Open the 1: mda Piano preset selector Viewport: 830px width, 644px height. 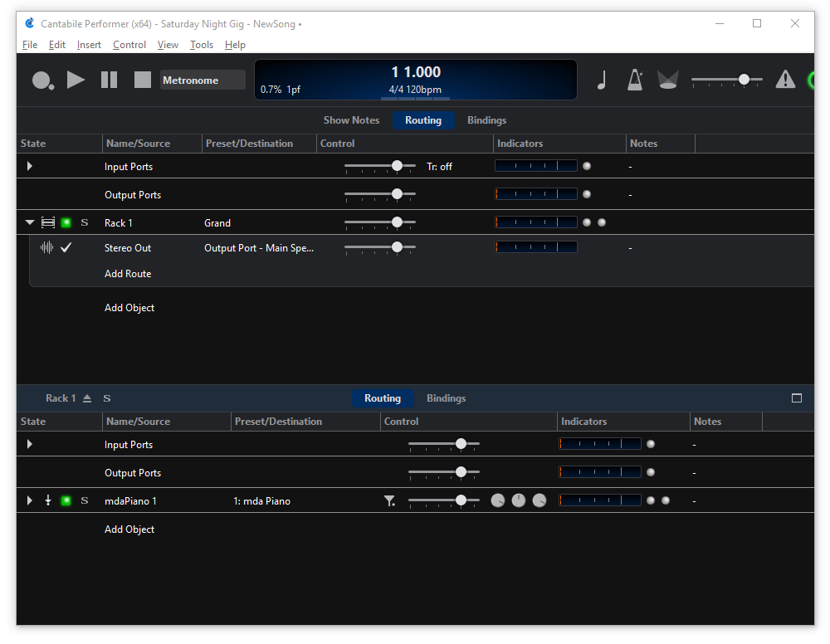(x=262, y=501)
